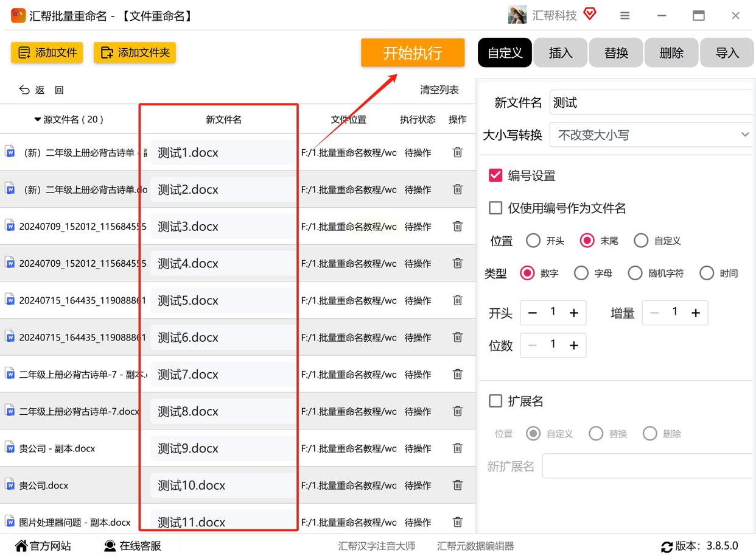
Task: Delete the 测试1.docx row with trash icon
Action: [458, 152]
